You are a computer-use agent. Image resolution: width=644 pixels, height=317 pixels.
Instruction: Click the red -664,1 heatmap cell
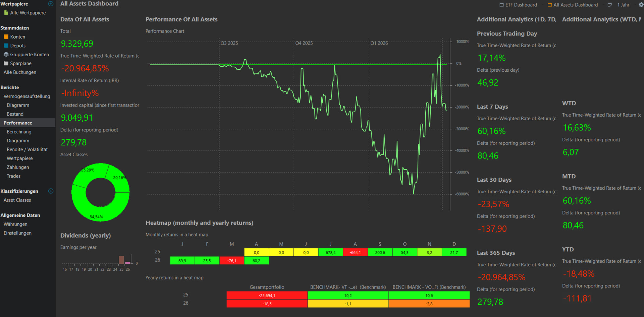point(355,252)
